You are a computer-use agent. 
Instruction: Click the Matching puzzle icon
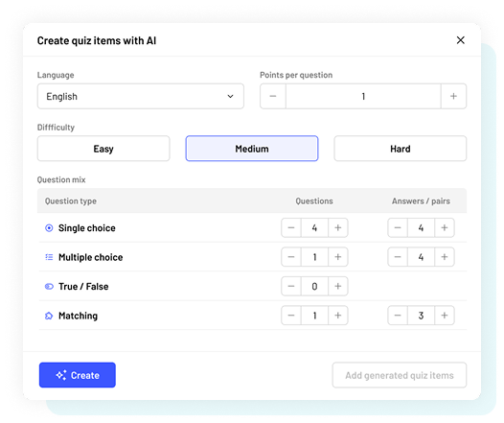coord(49,316)
